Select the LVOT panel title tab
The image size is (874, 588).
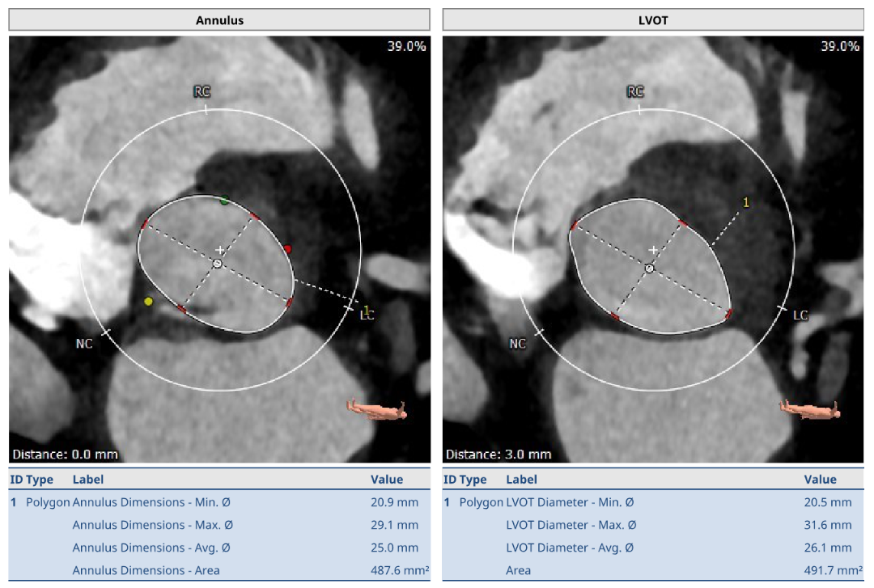pyautogui.click(x=653, y=20)
